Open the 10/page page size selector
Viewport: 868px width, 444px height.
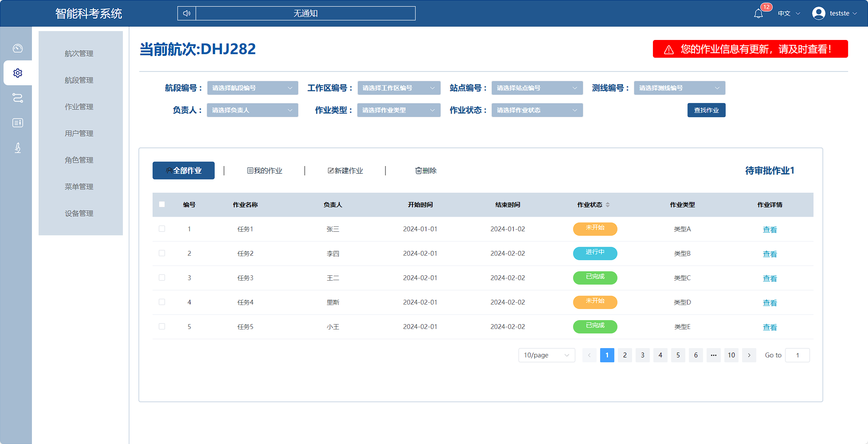pyautogui.click(x=546, y=355)
